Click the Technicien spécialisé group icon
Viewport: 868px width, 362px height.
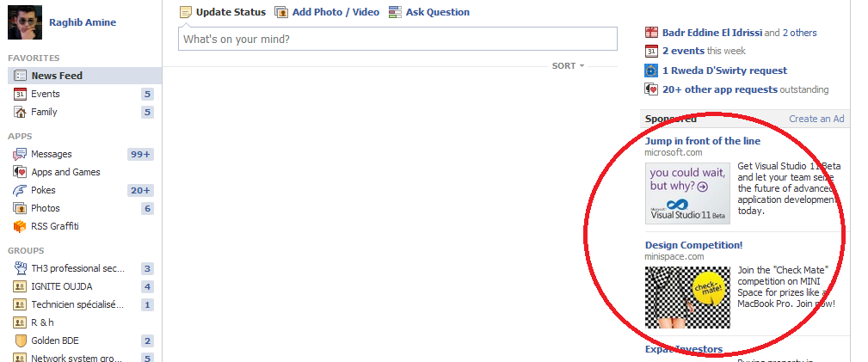point(20,305)
